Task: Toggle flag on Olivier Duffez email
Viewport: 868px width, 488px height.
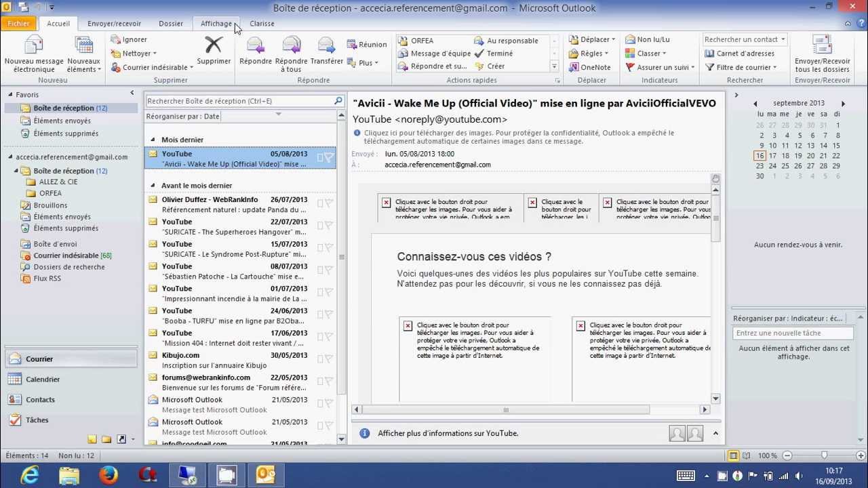Action: point(328,203)
